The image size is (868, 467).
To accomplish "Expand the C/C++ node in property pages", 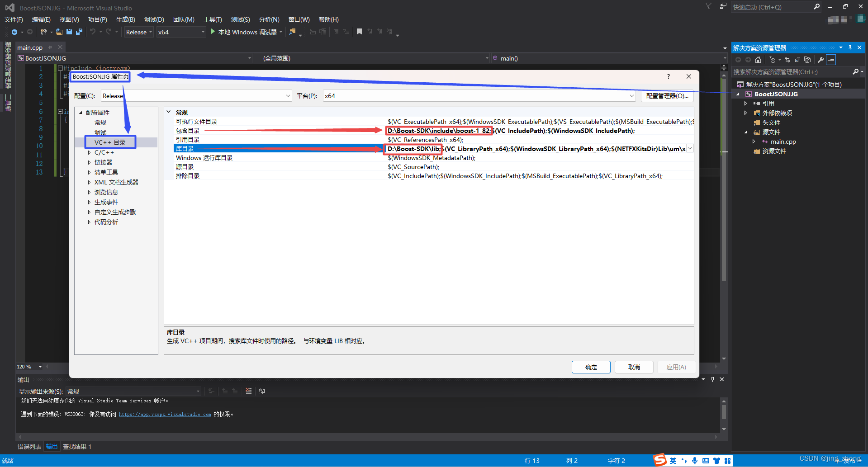I will (x=89, y=152).
